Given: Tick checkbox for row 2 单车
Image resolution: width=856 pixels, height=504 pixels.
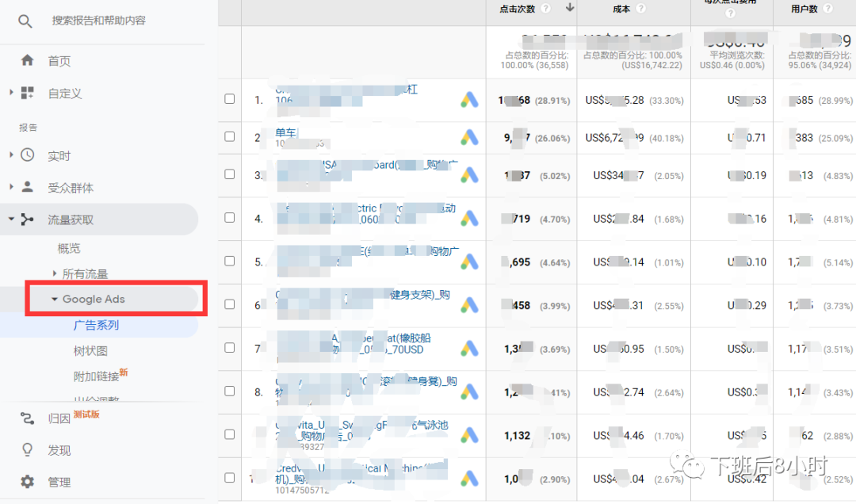Looking at the screenshot, I should coord(230,136).
